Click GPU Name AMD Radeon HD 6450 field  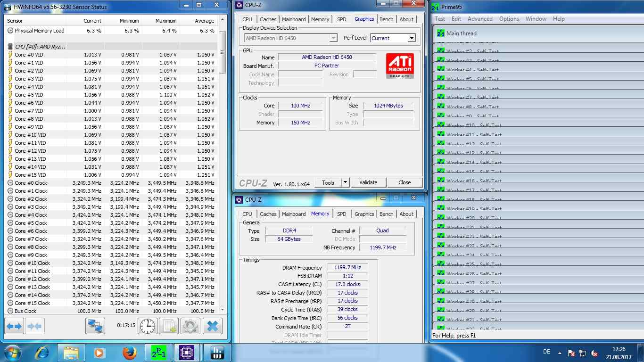click(x=327, y=57)
